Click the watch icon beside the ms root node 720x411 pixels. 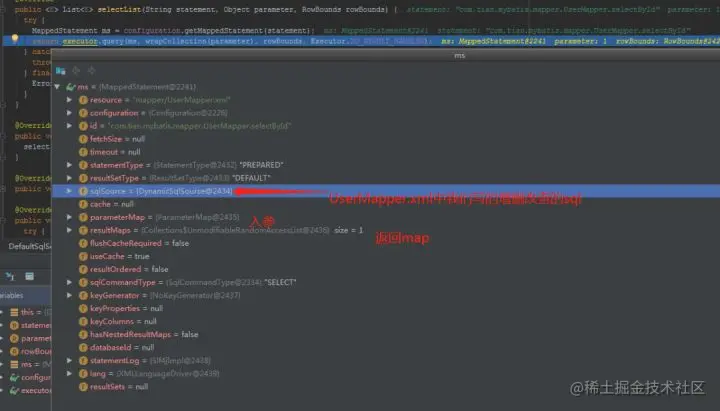(71, 86)
